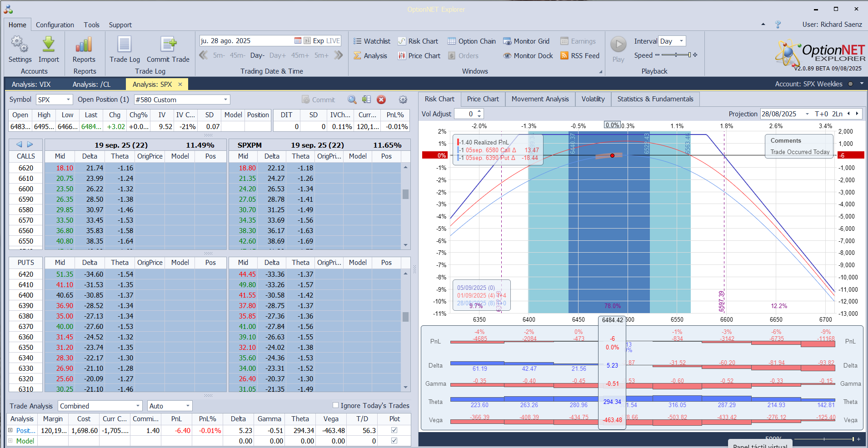This screenshot has height=448, width=868.
Task: Enable Ignore Today's Trades checkbox
Action: (x=336, y=405)
